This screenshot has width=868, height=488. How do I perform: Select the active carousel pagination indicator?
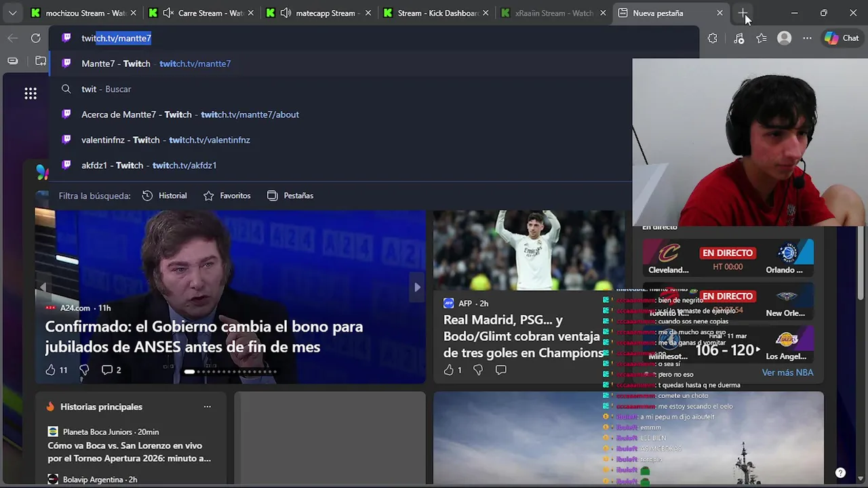pyautogui.click(x=189, y=371)
